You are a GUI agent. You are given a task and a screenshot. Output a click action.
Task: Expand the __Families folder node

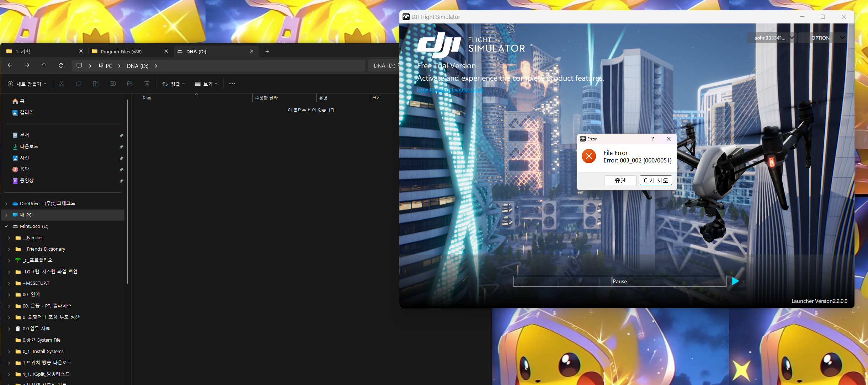tap(9, 238)
